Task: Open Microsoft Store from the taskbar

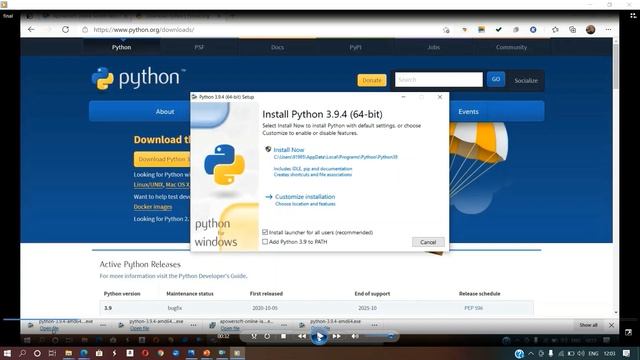Action: click(x=99, y=353)
